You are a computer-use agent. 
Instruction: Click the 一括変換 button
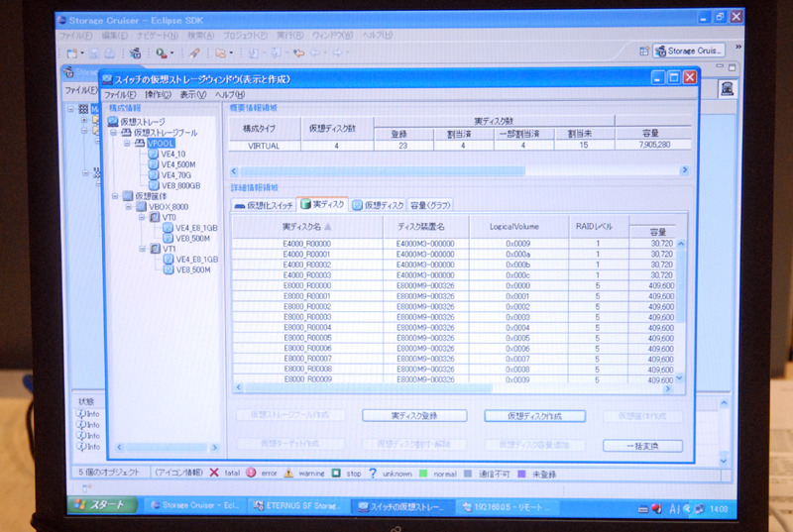(642, 446)
